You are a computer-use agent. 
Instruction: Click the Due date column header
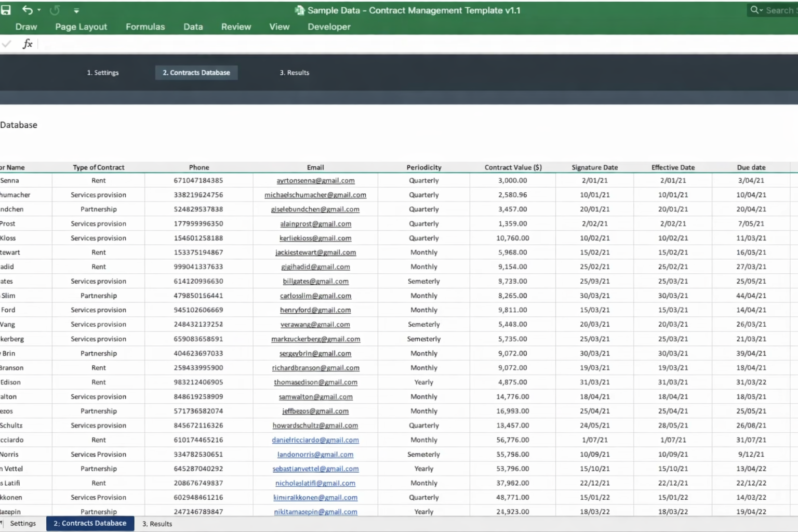(x=751, y=167)
